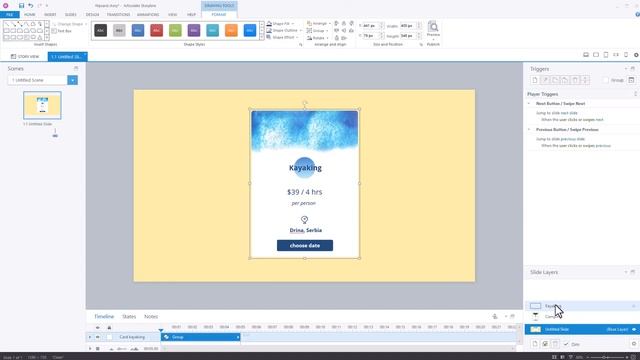640x360 pixels.
Task: Select the Untitled Slide base layer
Action: pos(581,329)
